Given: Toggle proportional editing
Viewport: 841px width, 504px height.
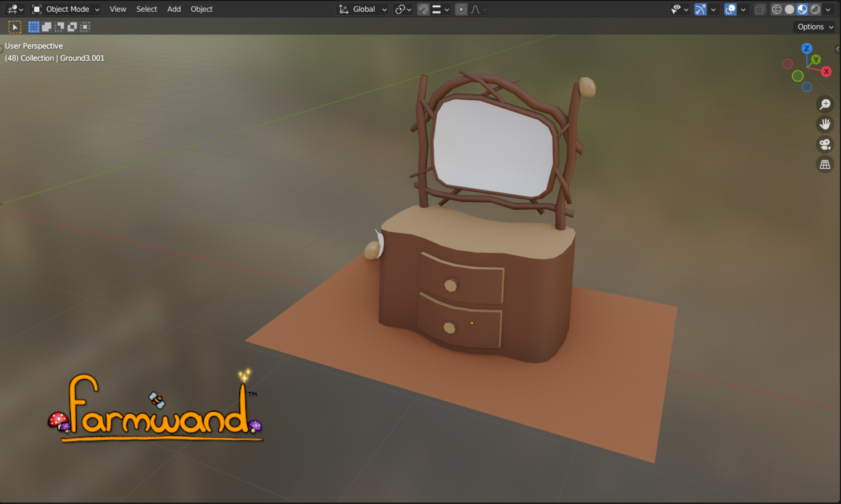Looking at the screenshot, I should tap(461, 9).
